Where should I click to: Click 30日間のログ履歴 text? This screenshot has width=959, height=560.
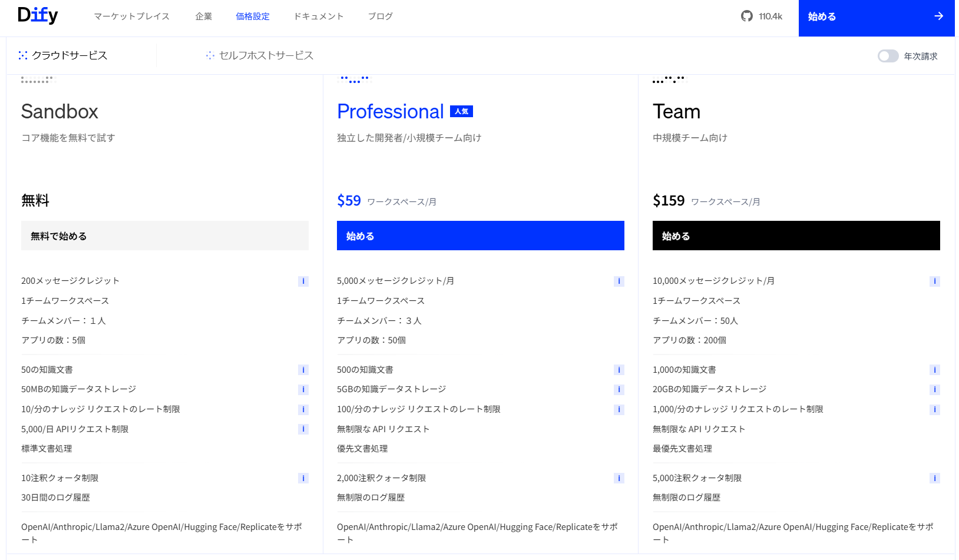tap(56, 498)
